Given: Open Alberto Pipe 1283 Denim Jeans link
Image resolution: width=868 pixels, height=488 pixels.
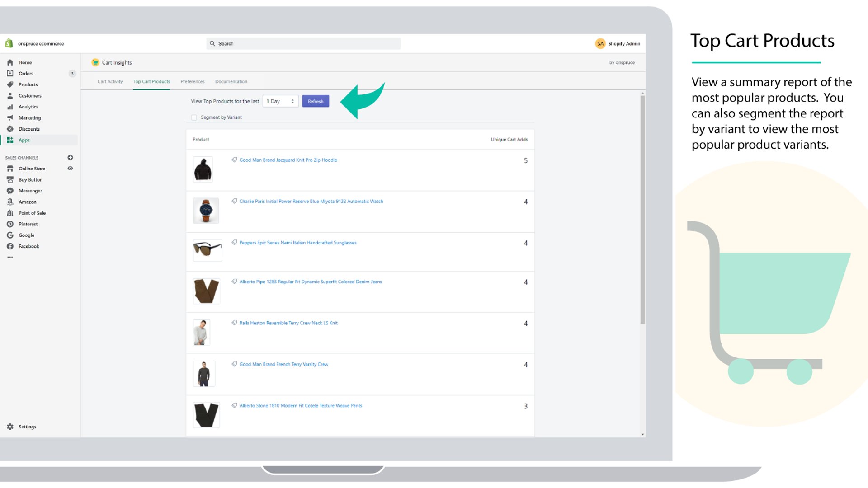Looking at the screenshot, I should (311, 282).
